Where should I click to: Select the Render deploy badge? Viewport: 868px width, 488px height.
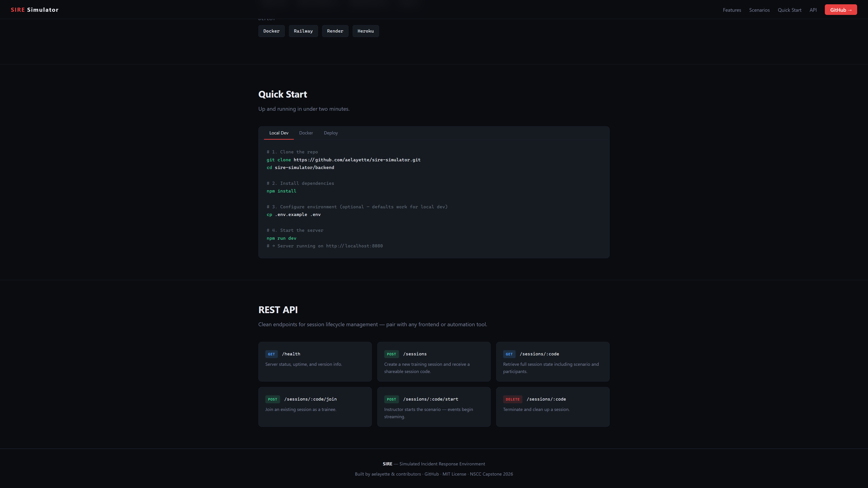(335, 31)
